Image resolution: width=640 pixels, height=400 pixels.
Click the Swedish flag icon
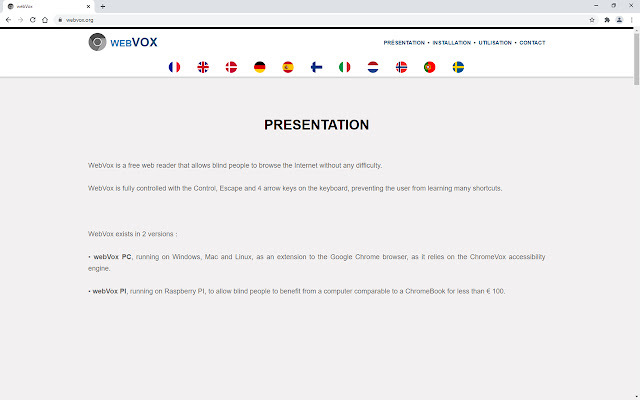coord(458,67)
